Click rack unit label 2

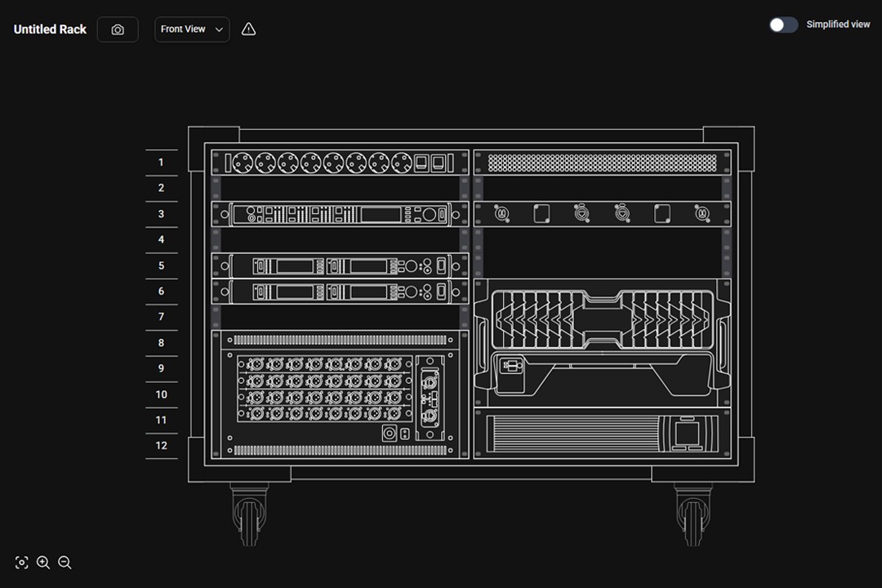pos(161,188)
